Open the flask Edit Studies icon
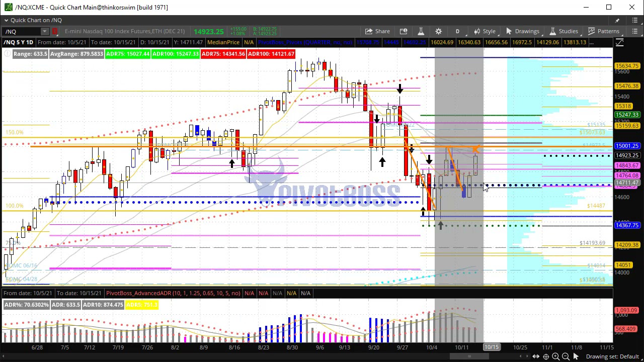Viewport: 644px width, 362px height. click(x=421, y=31)
